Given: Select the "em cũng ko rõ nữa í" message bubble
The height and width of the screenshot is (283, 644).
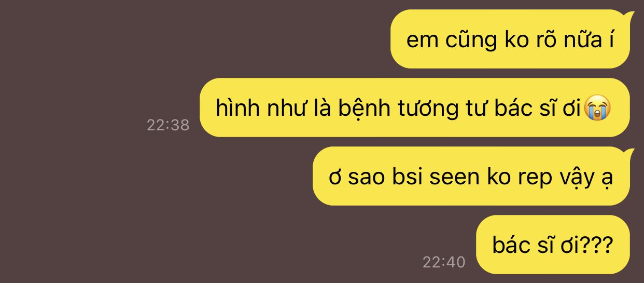Looking at the screenshot, I should click(x=510, y=39).
